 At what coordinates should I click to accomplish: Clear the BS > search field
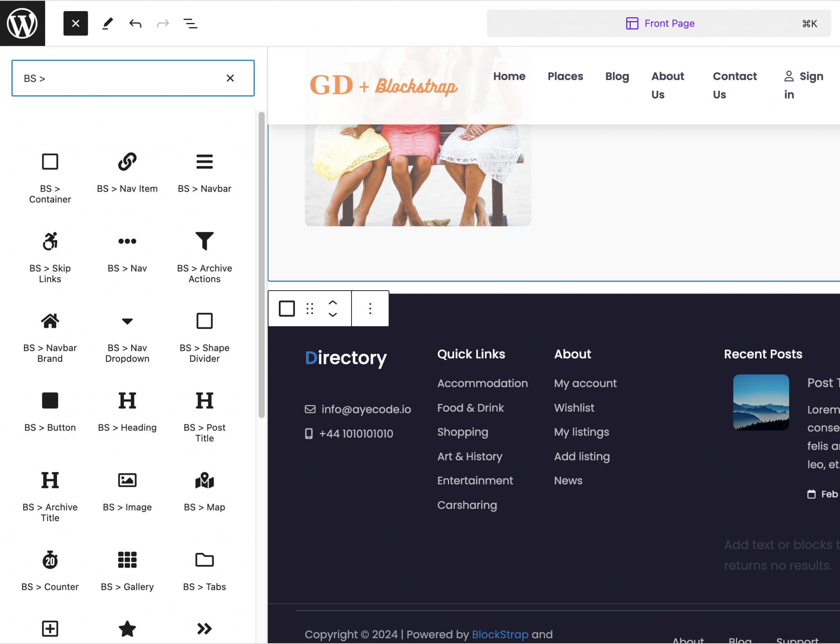230,78
